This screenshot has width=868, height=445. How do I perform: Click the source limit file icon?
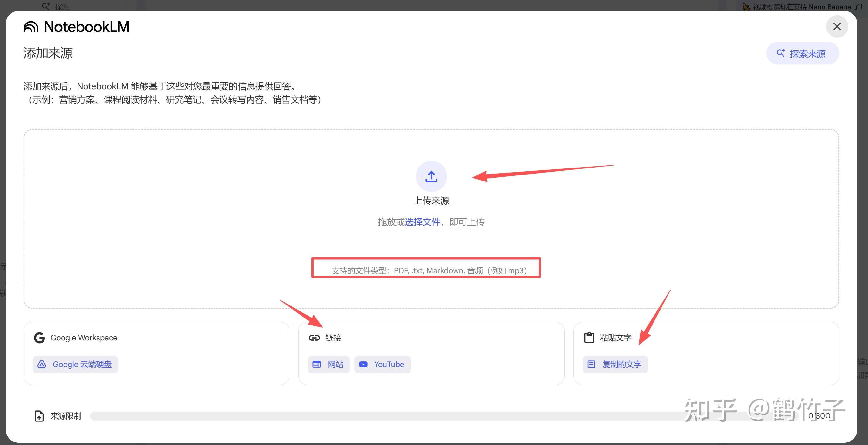pos(39,416)
